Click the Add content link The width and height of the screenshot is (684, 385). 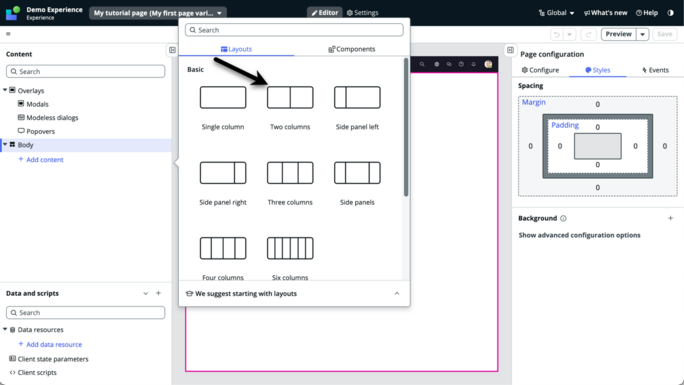pyautogui.click(x=41, y=160)
